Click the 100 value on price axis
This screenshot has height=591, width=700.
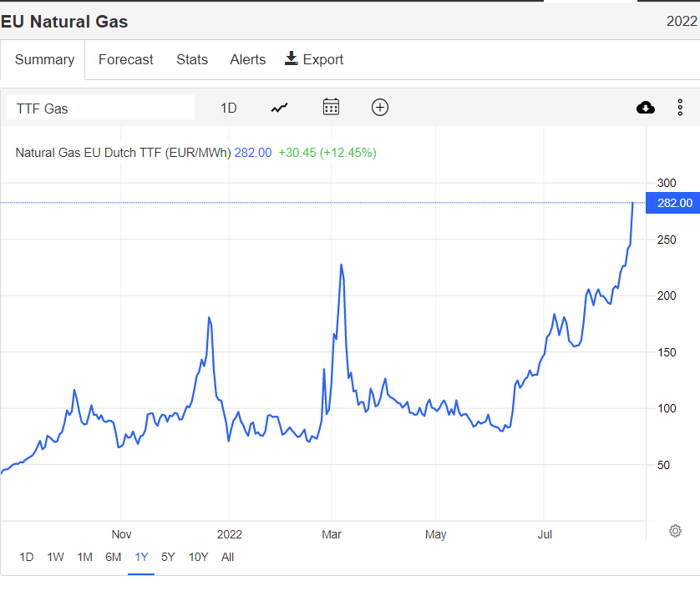667,408
